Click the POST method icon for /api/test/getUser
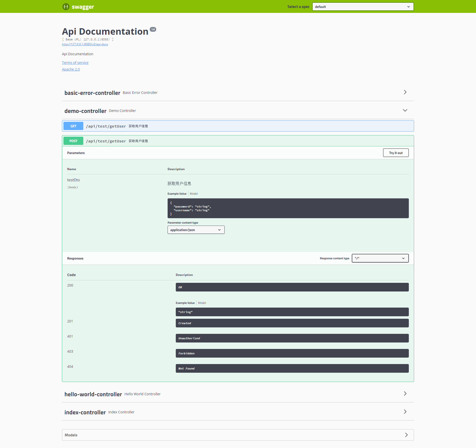 coord(74,141)
